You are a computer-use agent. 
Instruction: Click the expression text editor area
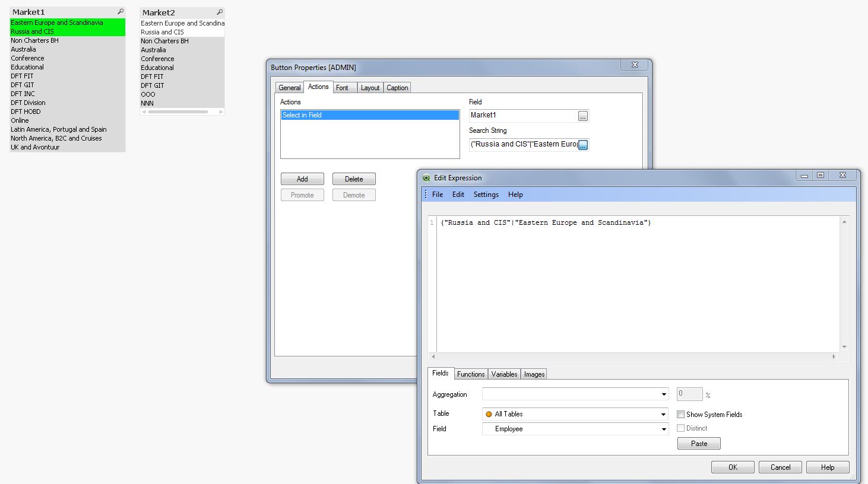638,284
